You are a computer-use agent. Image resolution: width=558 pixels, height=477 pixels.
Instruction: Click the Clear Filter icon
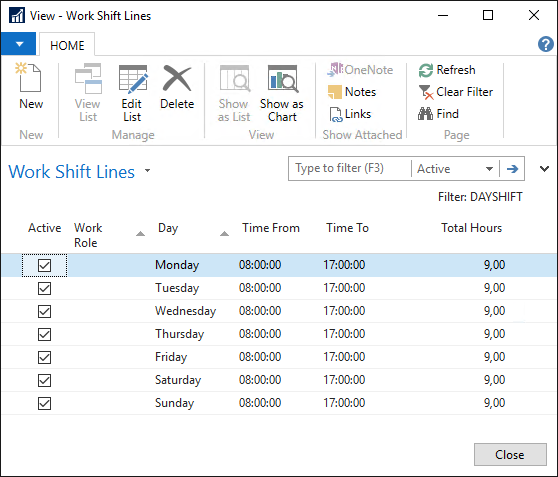pos(426,92)
